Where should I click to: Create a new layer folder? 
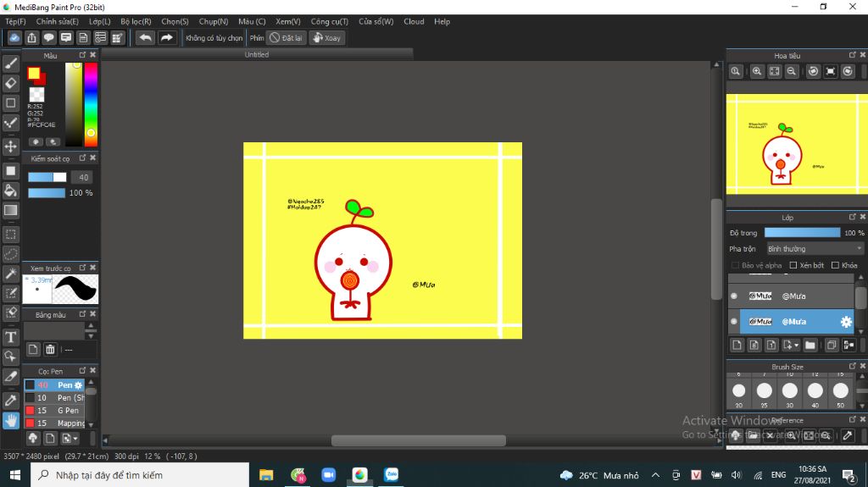(810, 346)
